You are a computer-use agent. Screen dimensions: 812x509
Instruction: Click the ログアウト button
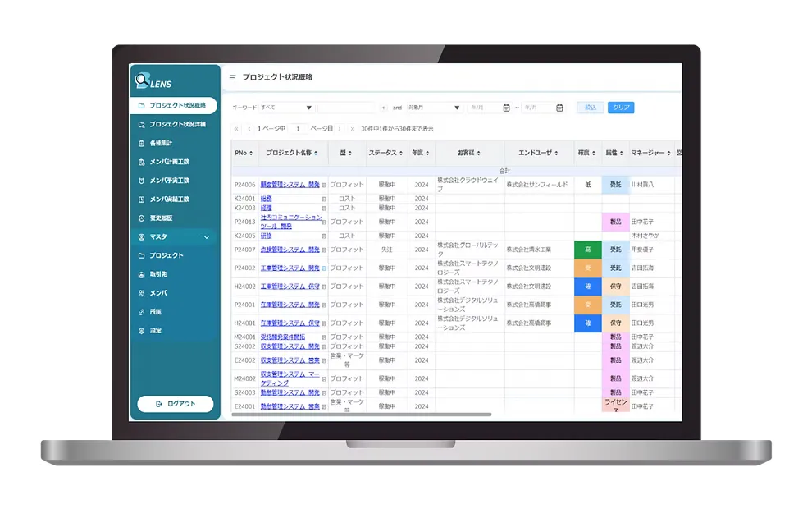tap(175, 404)
